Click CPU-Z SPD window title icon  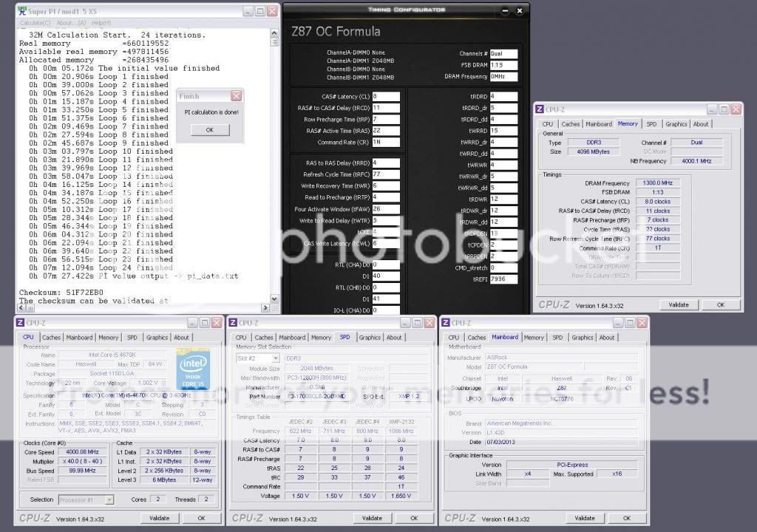pos(233,323)
